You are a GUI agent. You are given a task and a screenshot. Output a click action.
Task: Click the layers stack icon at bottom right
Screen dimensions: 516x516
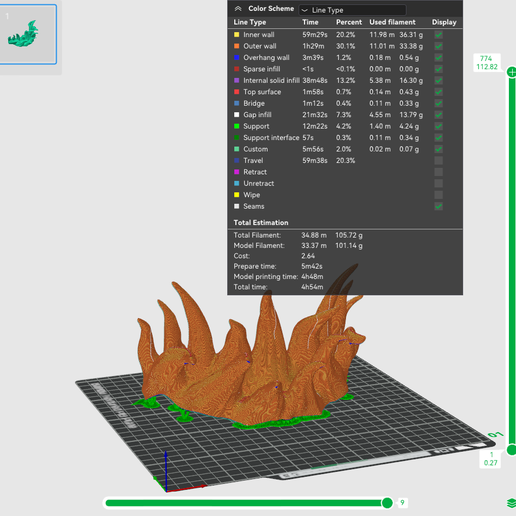(x=512, y=503)
